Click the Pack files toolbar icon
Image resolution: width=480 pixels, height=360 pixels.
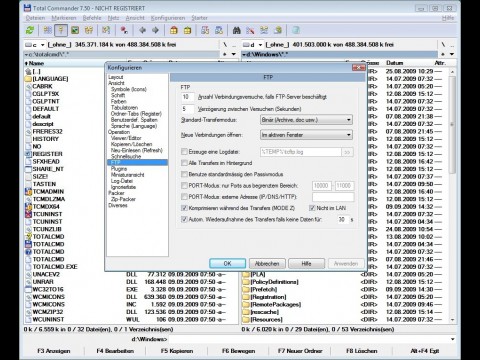coord(174,30)
